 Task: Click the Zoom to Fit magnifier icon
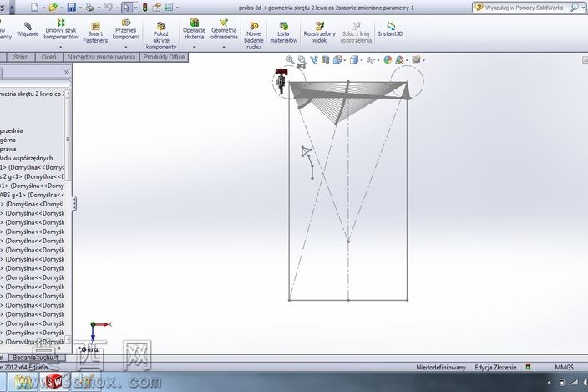[290, 59]
